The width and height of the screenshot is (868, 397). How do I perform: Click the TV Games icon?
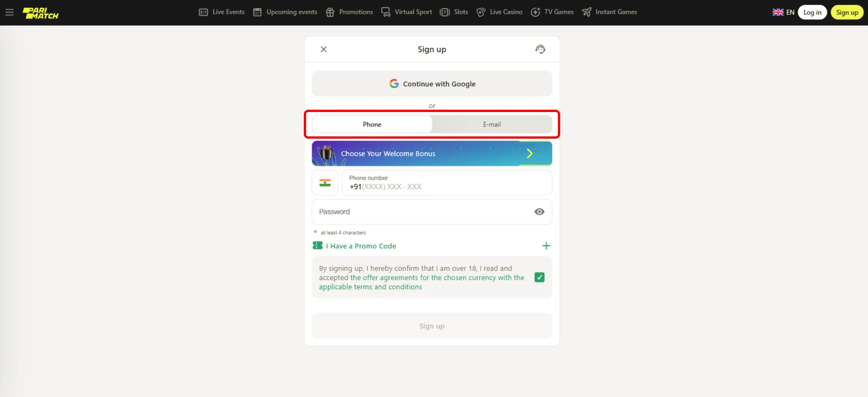pos(535,12)
